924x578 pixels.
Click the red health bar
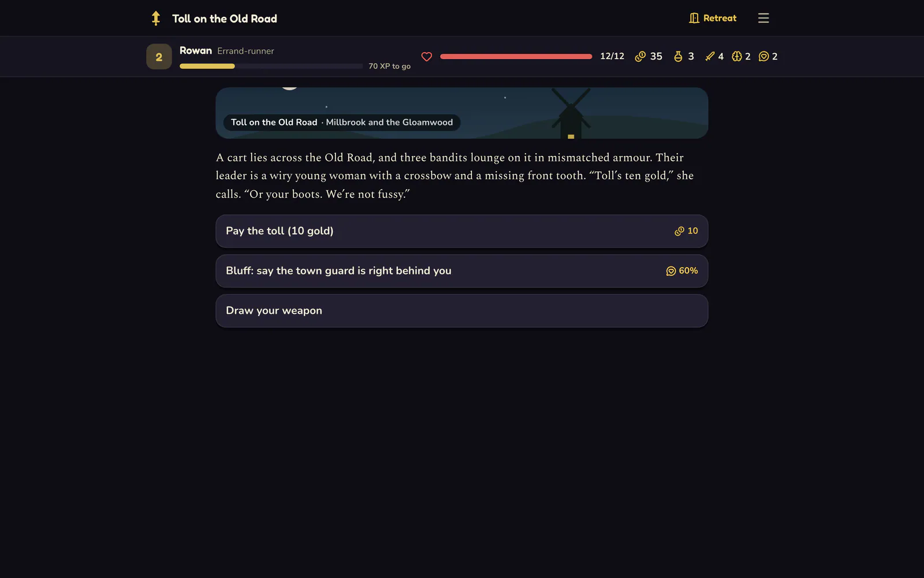(x=516, y=57)
